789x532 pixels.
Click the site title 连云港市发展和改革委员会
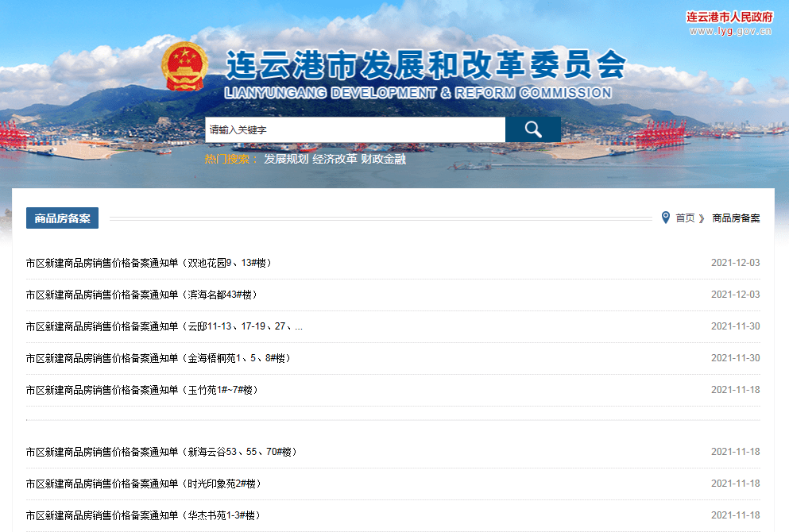[426, 65]
